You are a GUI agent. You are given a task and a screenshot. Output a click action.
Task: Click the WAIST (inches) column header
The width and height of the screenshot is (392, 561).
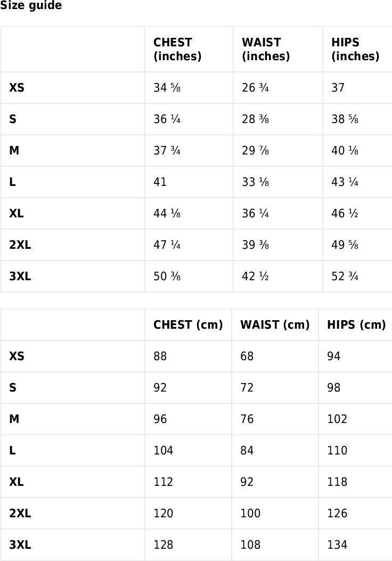(266, 50)
